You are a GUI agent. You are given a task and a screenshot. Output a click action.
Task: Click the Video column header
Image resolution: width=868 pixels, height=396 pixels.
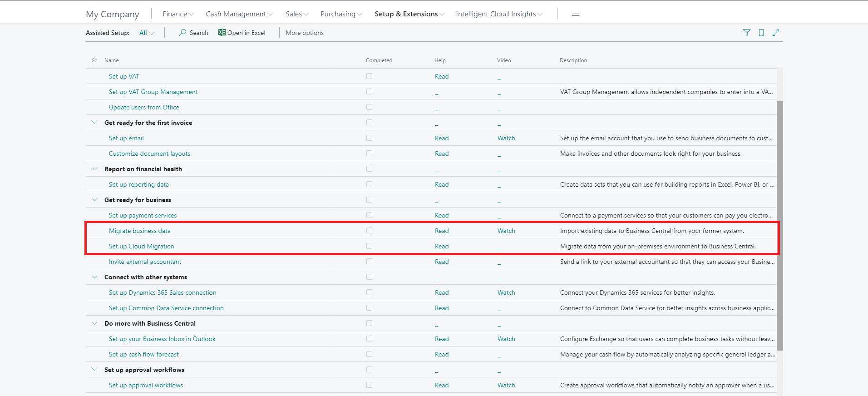pos(504,60)
